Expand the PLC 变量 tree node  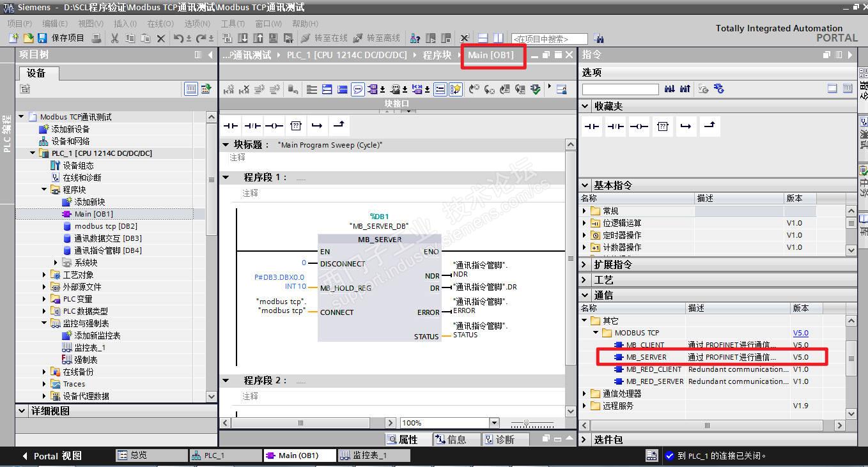point(44,299)
